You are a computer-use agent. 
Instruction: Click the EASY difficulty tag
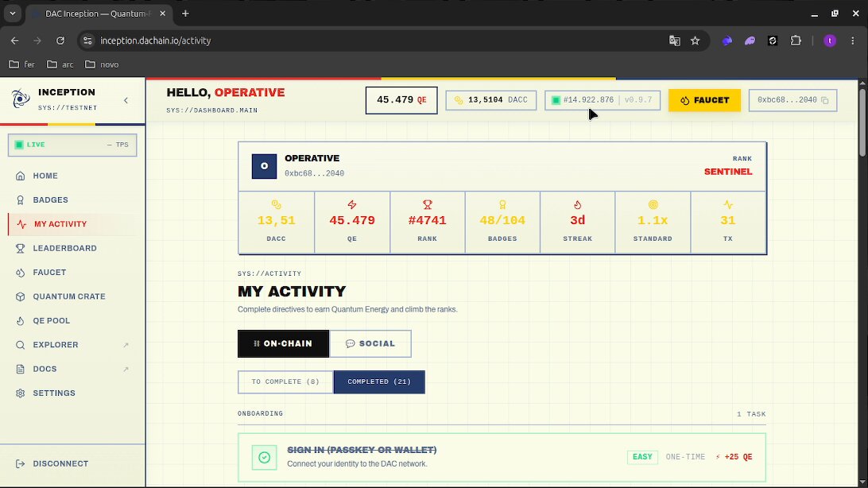click(x=642, y=457)
